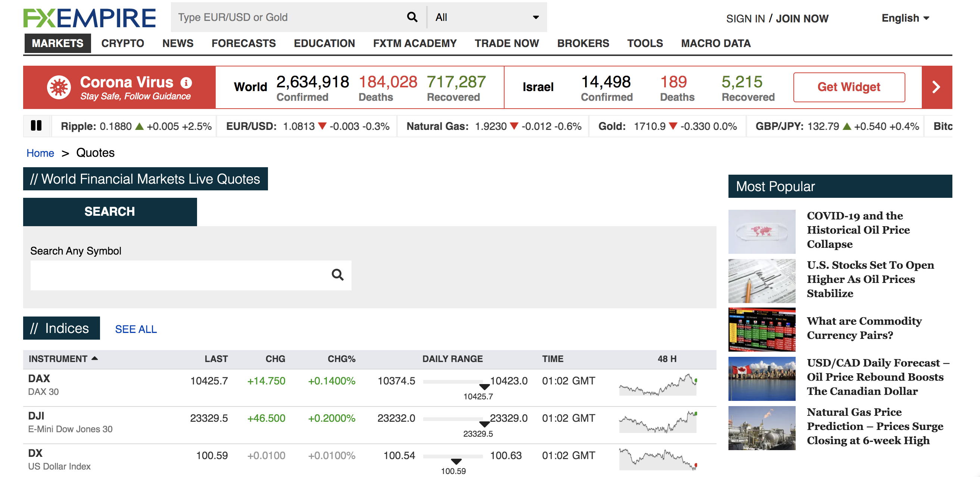
Task: Pause the ticker with the pause icon
Action: [36, 125]
